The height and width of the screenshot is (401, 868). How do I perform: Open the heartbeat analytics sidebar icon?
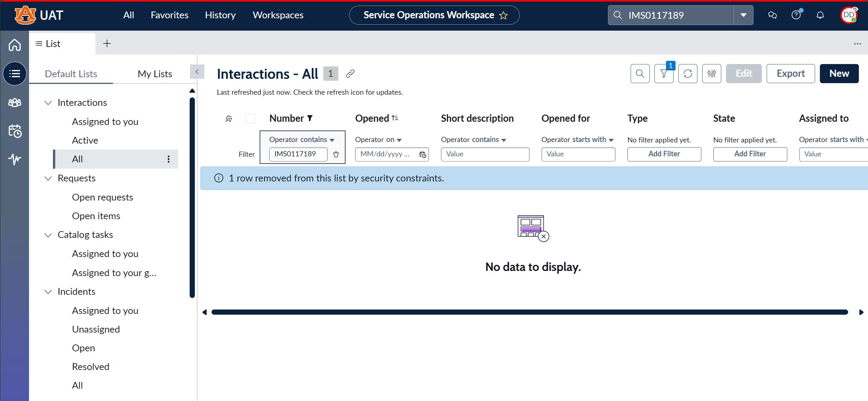(x=15, y=159)
